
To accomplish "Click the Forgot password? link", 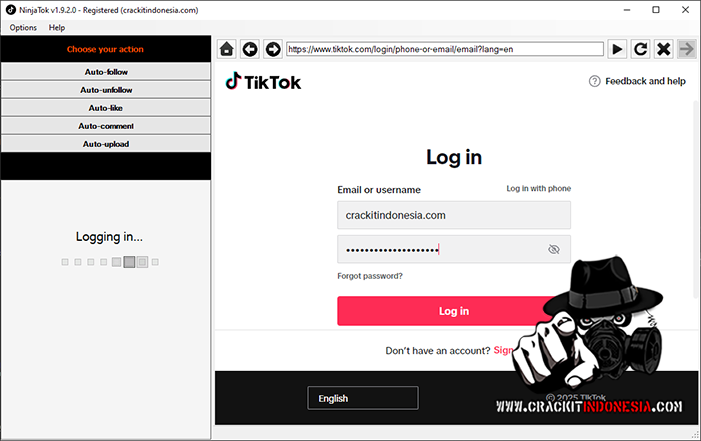I will click(x=370, y=276).
